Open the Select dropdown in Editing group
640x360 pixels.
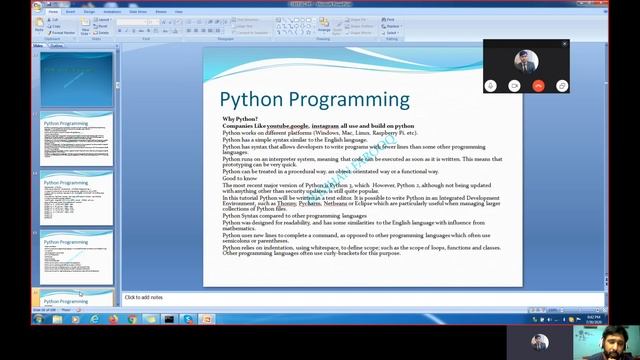389,33
